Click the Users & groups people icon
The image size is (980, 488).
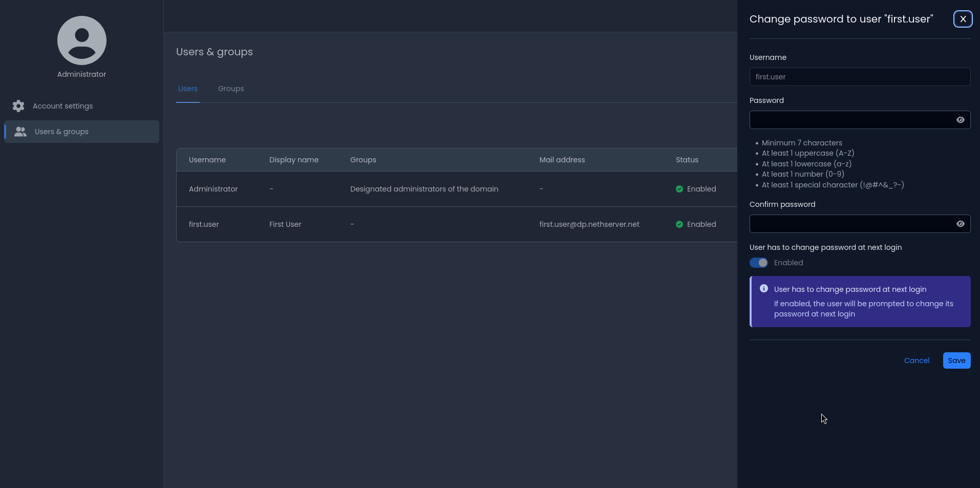20,132
